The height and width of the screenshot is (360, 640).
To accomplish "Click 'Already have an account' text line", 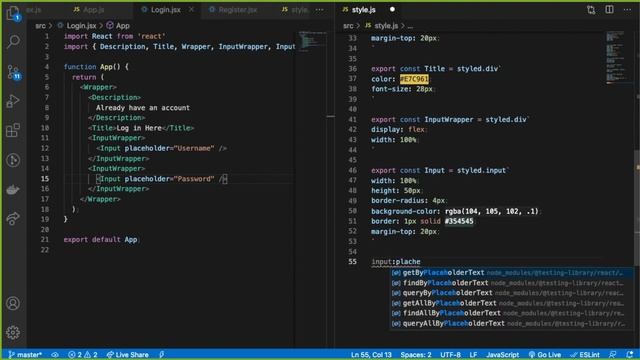I will pos(143,108).
